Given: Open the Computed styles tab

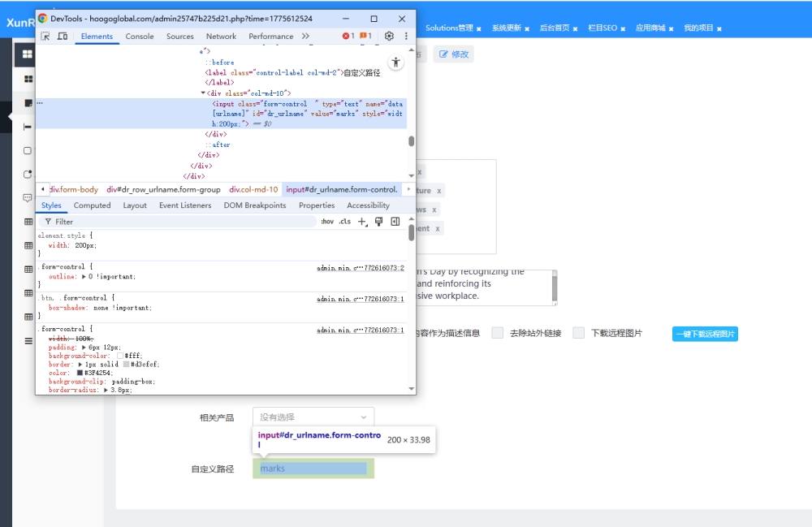Looking at the screenshot, I should [x=92, y=205].
